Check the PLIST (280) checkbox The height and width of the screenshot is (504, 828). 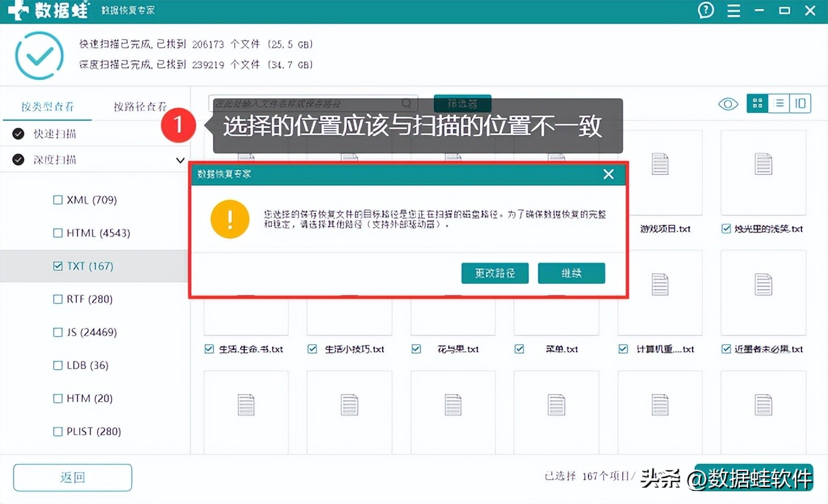[x=57, y=432]
